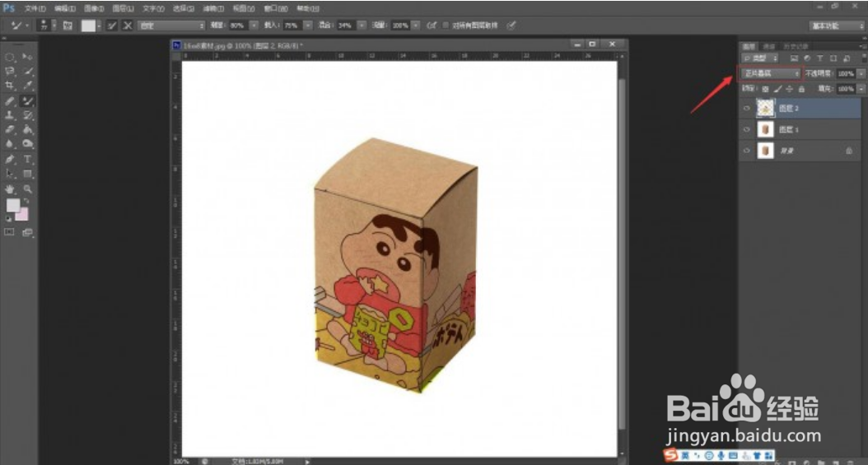Filter layers by smart object

click(847, 58)
